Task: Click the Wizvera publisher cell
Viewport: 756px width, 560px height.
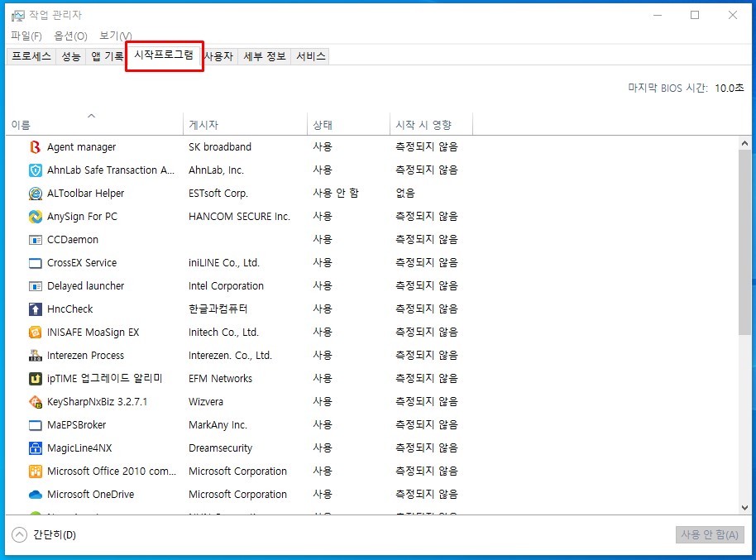Action: (206, 401)
